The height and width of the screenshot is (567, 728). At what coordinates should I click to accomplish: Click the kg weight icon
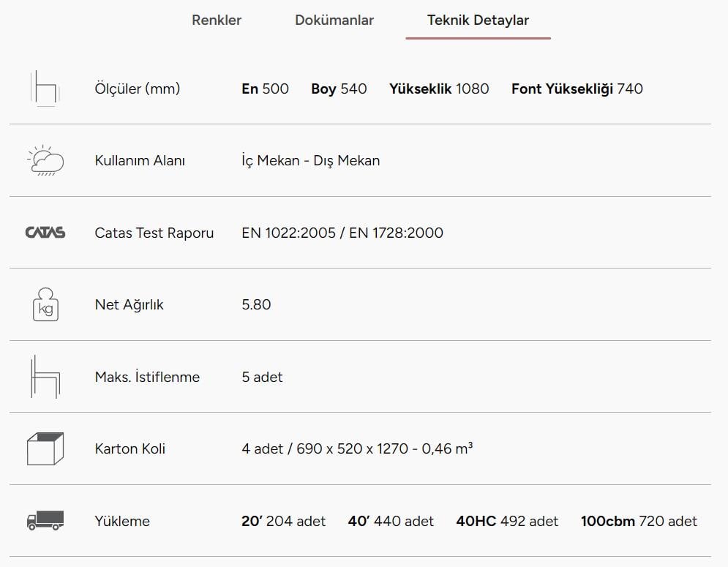point(45,304)
